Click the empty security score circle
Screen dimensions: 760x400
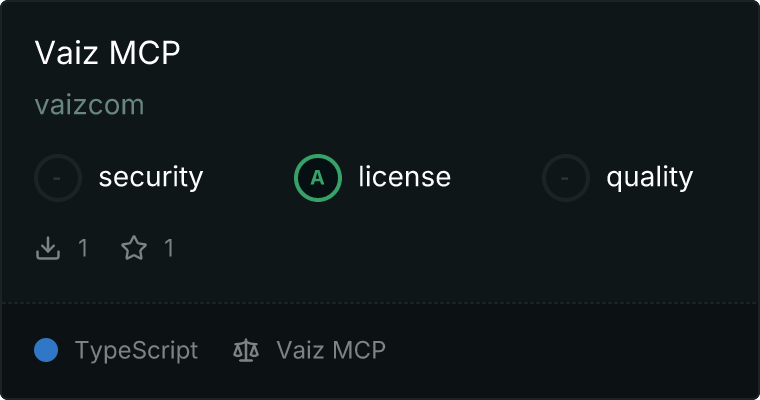pyautogui.click(x=58, y=178)
